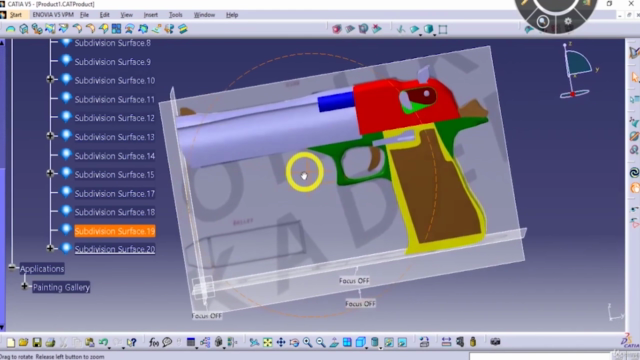The width and height of the screenshot is (640, 360).
Task: Click the Print icon in bottom toolbar
Action: [x=50, y=342]
